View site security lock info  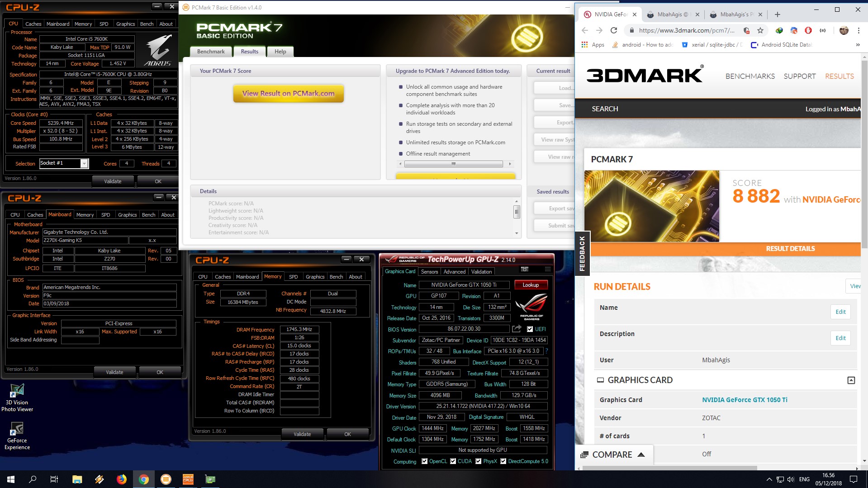coord(631,30)
